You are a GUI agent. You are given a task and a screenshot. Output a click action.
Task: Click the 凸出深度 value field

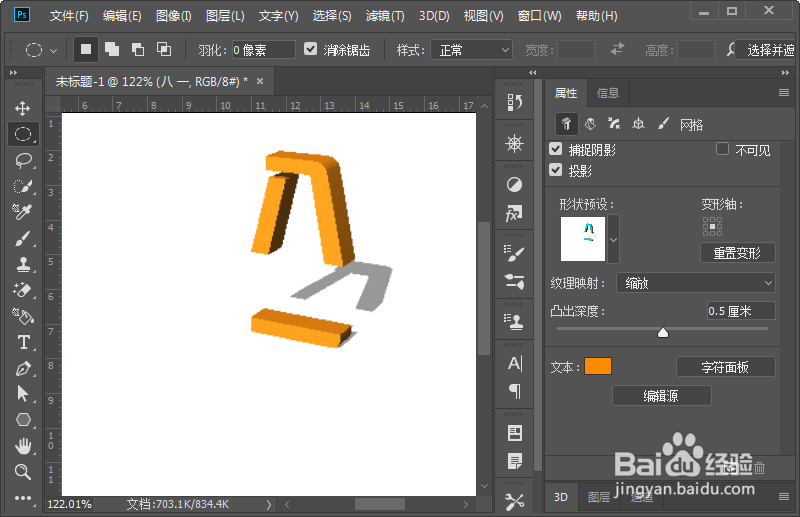741,311
